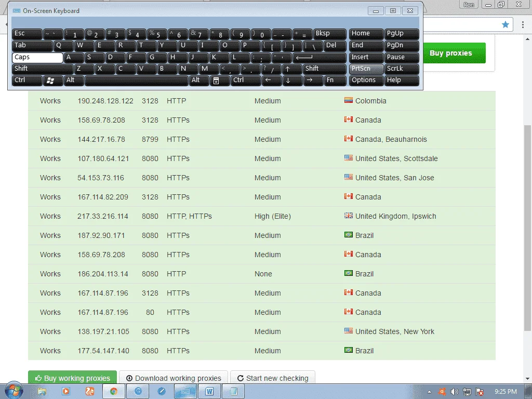This screenshot has width=532, height=399.
Task: Show hidden system tray icons
Action: tap(429, 392)
